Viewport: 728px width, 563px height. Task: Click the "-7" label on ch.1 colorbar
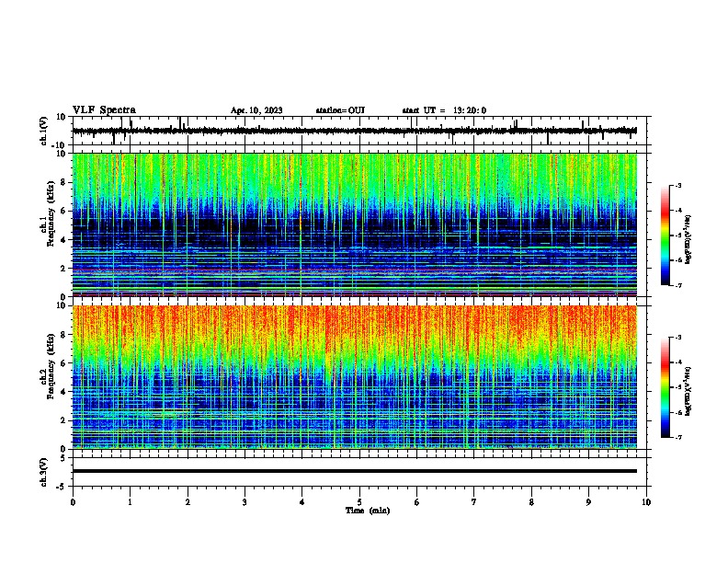[x=677, y=285]
